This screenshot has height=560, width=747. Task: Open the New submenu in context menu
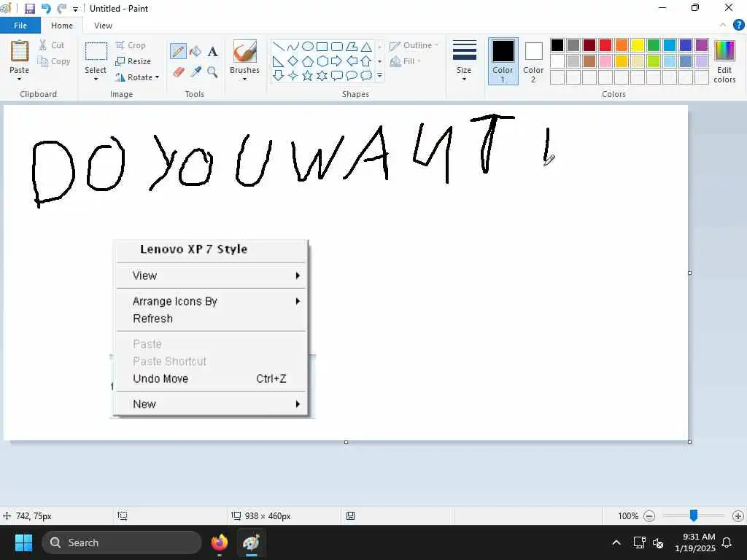[x=211, y=404]
